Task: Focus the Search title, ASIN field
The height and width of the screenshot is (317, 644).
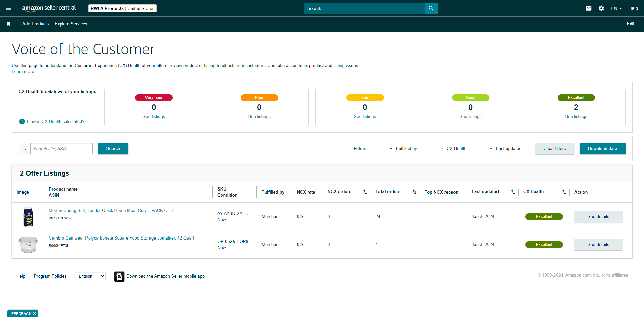Action: (x=61, y=149)
